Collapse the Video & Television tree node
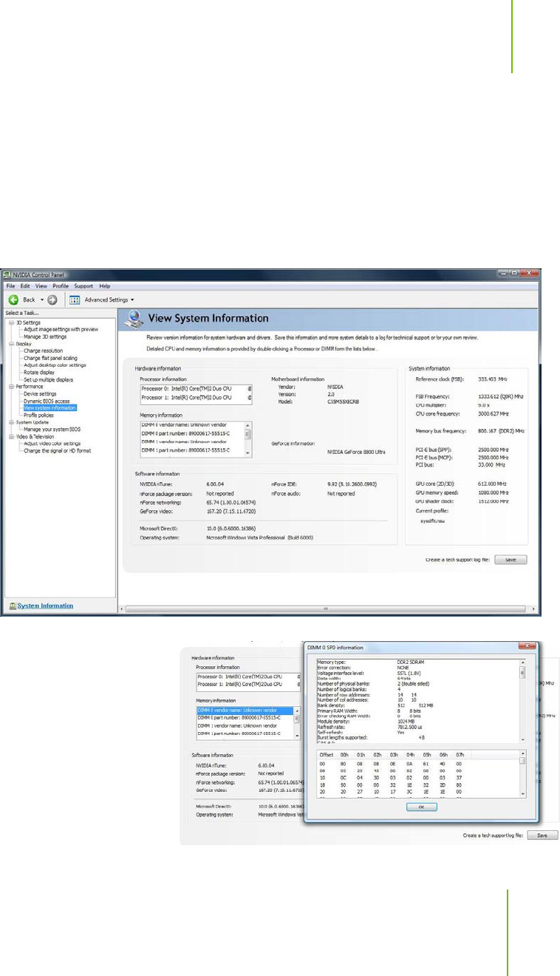Screen dimensions: 560x976 click(x=10, y=436)
